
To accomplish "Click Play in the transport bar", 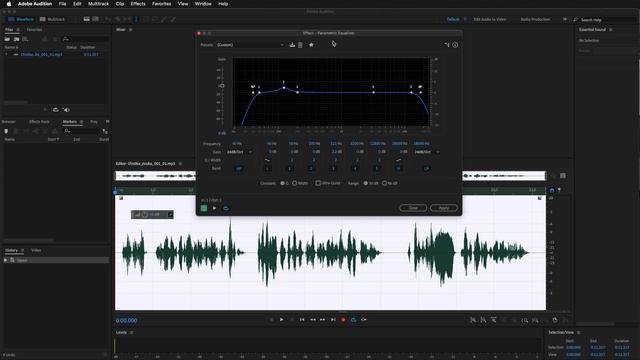I will pos(282,320).
